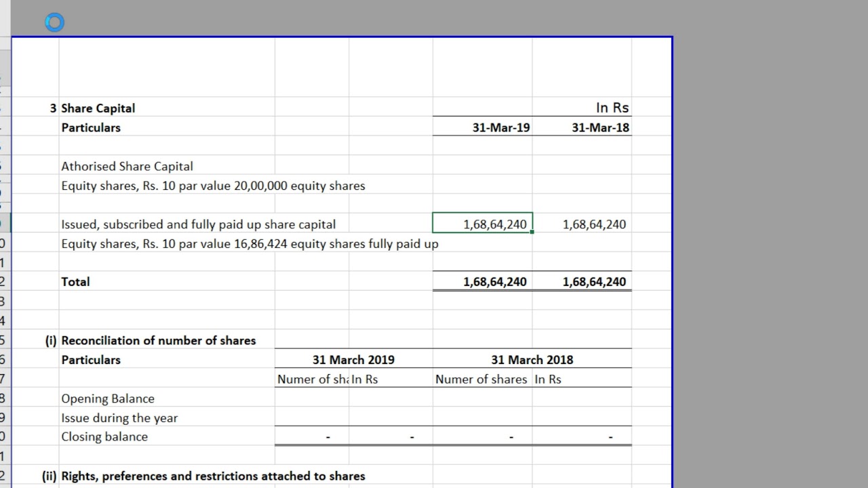
Task: Select the bold 'Total' label cell
Action: coord(75,282)
